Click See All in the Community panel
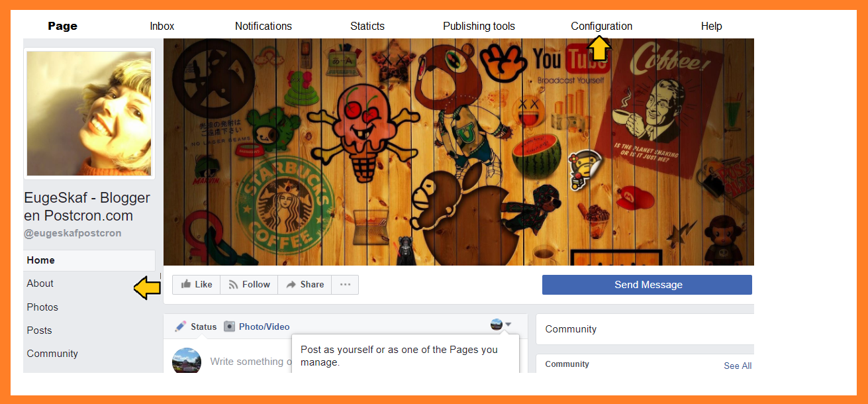The height and width of the screenshot is (404, 868). click(737, 366)
